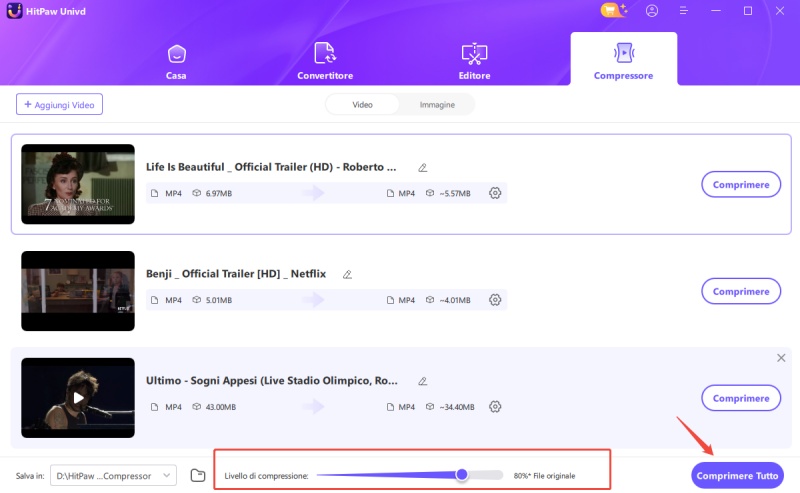
Task: Select the Ultimo - Sogni Appesi title
Action: [271, 380]
